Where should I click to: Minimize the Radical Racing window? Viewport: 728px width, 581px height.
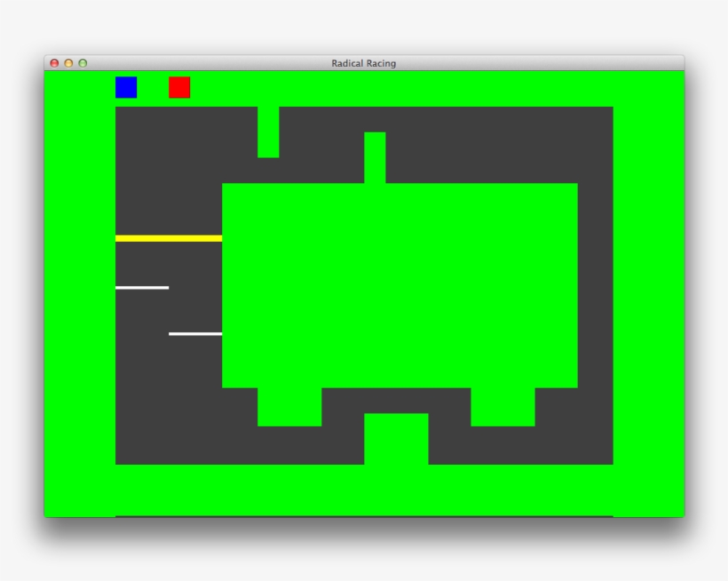point(68,63)
